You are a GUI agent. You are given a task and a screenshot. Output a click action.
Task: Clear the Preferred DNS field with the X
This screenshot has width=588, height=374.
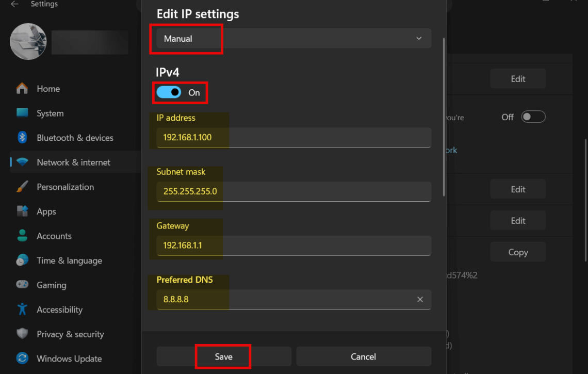[x=420, y=299]
